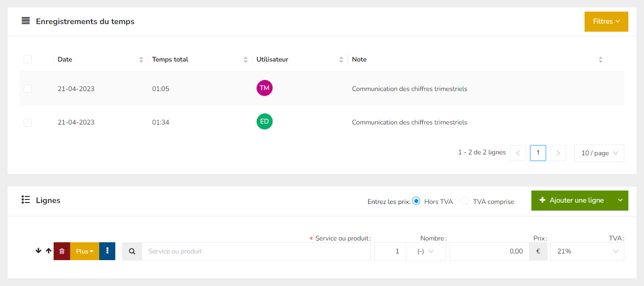The width and height of the screenshot is (644, 286).
Task: Click the TM user avatar
Action: [x=264, y=88]
